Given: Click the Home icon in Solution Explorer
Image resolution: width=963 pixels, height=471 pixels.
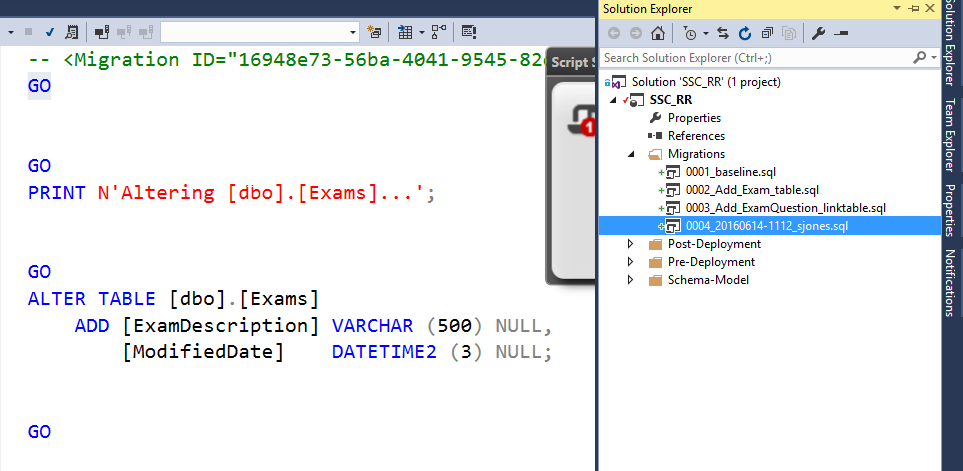Looking at the screenshot, I should pyautogui.click(x=658, y=33).
